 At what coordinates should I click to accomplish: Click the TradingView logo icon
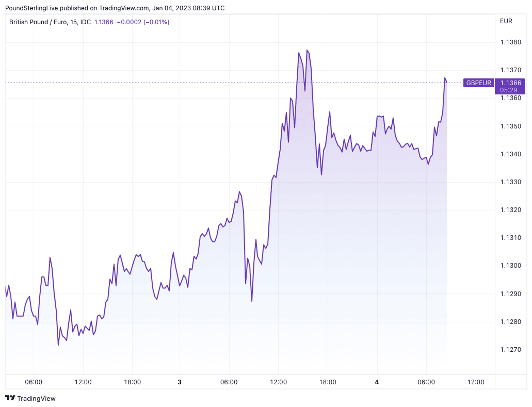pos(10,398)
